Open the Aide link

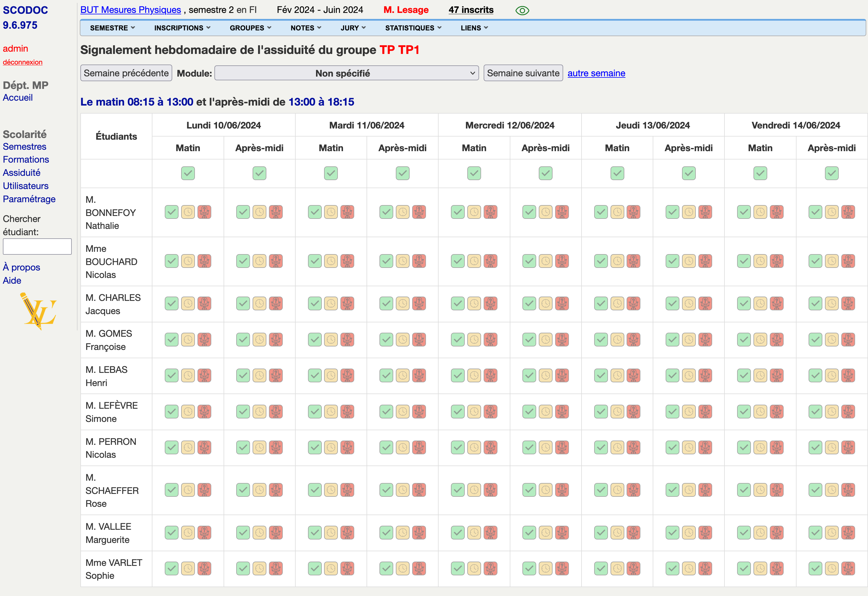[12, 281]
